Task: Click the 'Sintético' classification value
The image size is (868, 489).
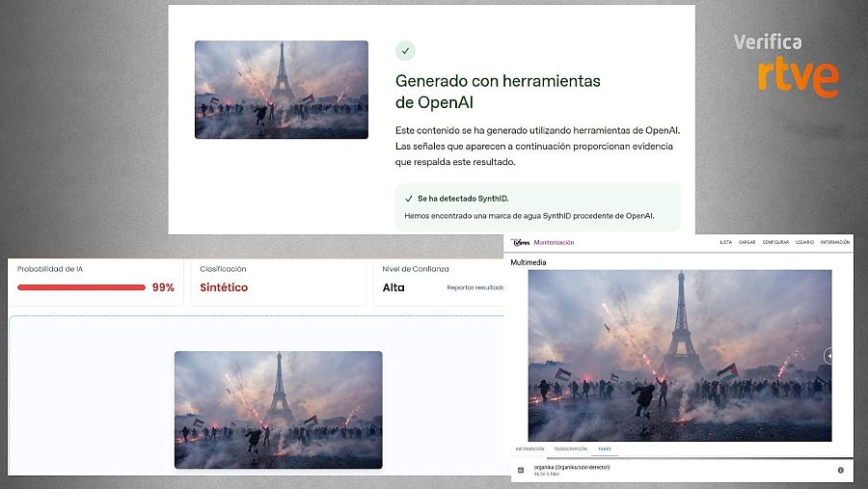Action: 224,287
